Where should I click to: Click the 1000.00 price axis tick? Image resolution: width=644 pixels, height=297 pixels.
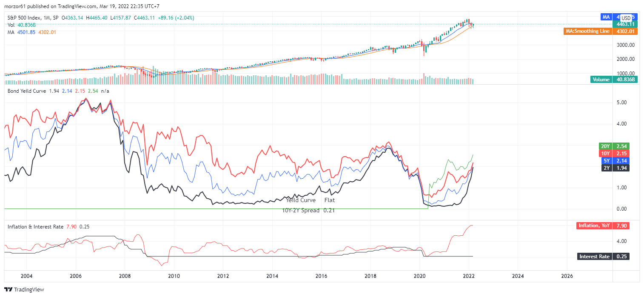[x=626, y=73]
